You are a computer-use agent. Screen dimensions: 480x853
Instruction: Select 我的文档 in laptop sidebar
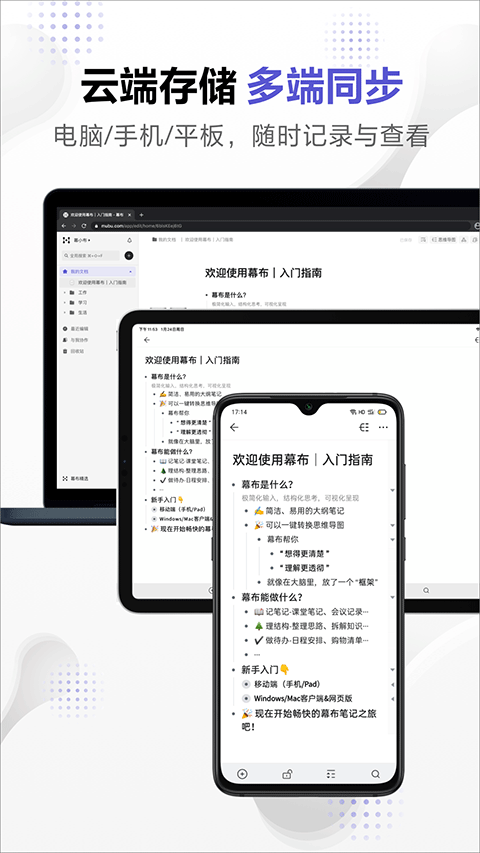tap(97, 271)
